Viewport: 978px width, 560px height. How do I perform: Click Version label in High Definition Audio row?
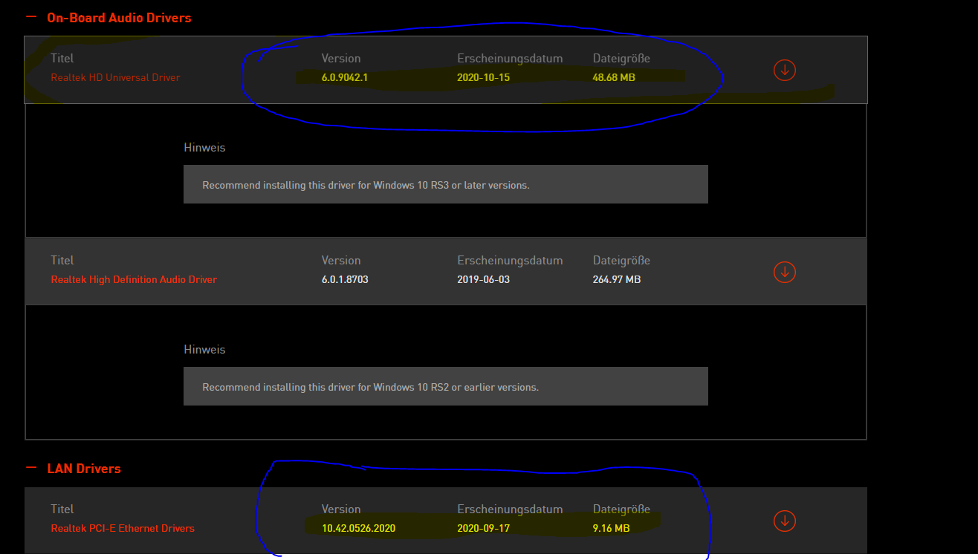[341, 261]
